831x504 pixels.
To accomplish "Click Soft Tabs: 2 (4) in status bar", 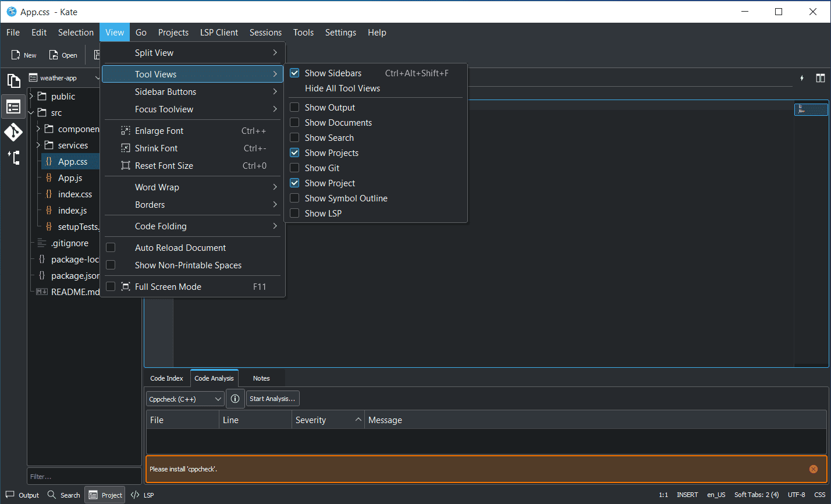I will [x=757, y=495].
